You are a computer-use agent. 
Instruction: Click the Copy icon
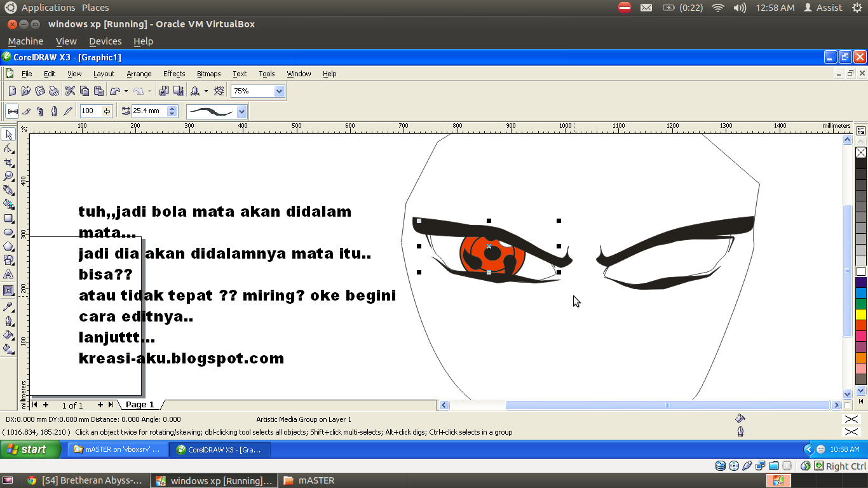point(85,91)
